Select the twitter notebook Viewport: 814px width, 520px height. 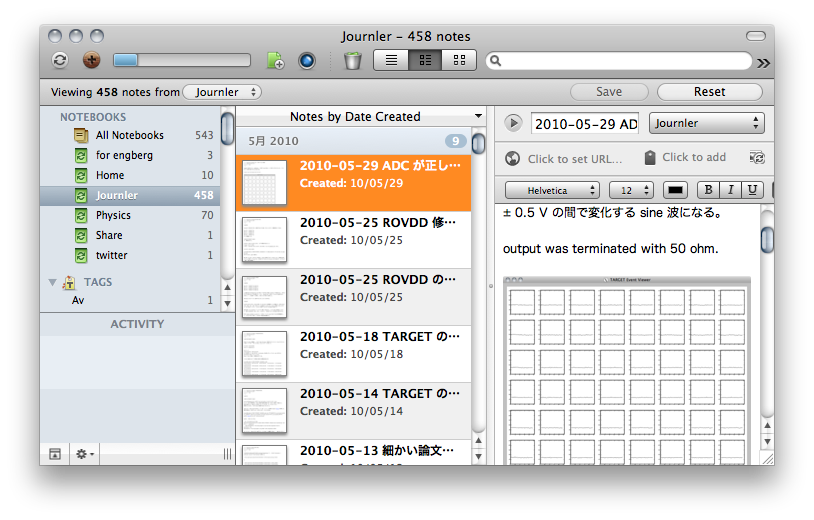[130, 255]
